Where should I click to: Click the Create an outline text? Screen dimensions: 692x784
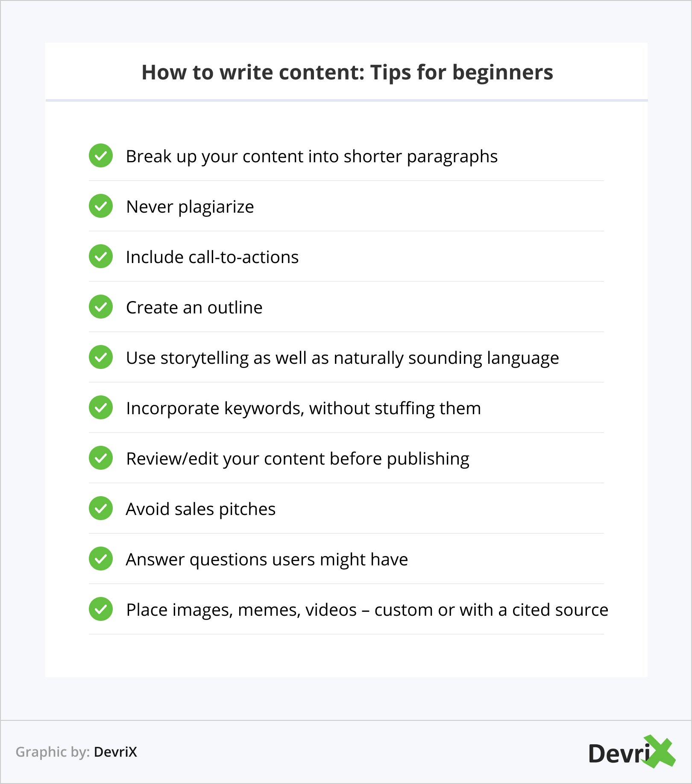194,307
